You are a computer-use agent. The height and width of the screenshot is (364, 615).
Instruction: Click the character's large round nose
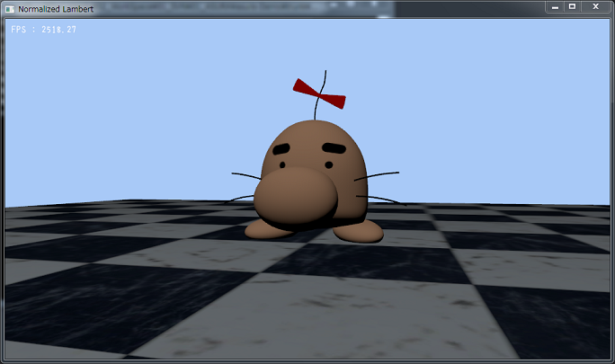296,197
